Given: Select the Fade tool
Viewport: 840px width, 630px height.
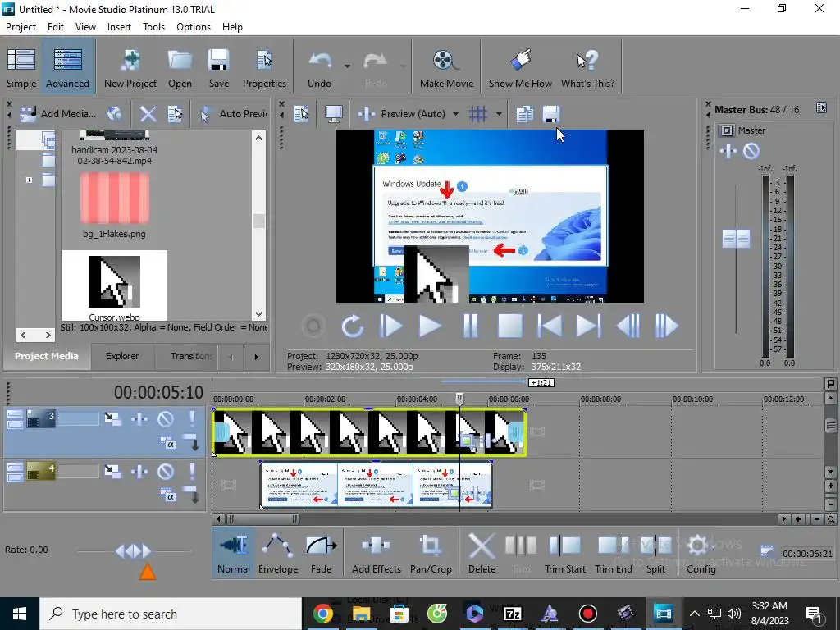Looking at the screenshot, I should click(x=321, y=553).
